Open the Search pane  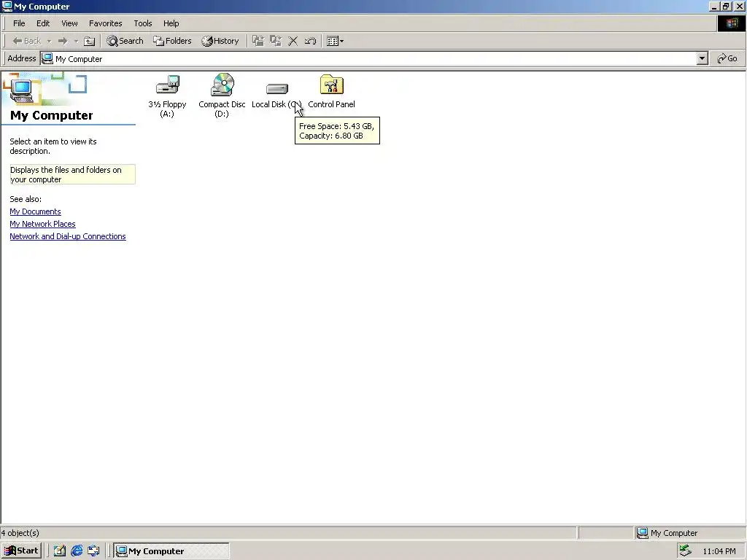click(x=125, y=41)
